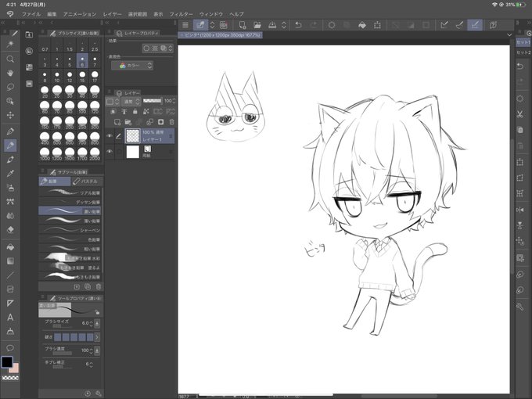Screen dimensions: 532x399
Task: Hide the paper layer with eye icon
Action: coord(110,151)
